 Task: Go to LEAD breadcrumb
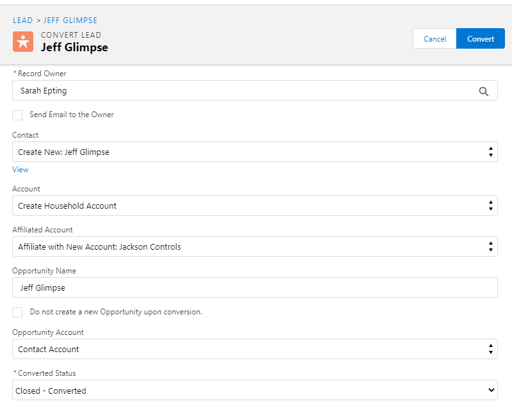[22, 20]
